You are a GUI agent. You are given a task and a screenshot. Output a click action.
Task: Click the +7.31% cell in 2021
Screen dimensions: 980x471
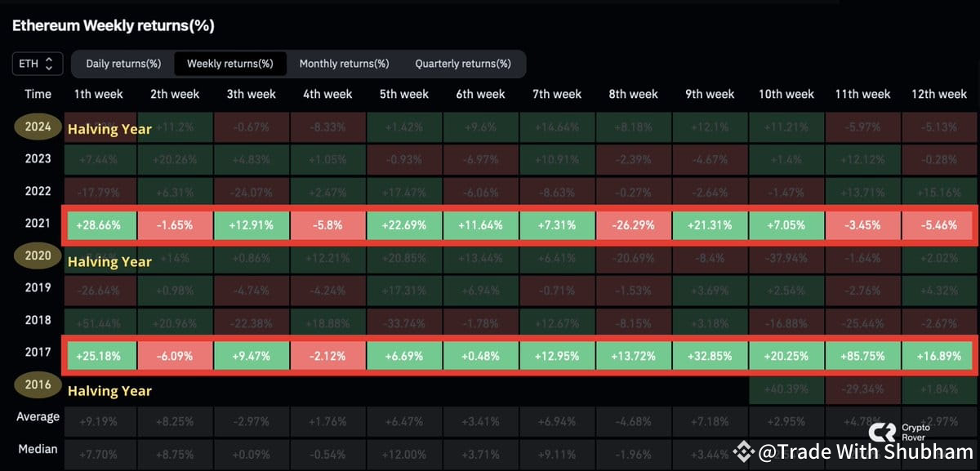pos(557,224)
